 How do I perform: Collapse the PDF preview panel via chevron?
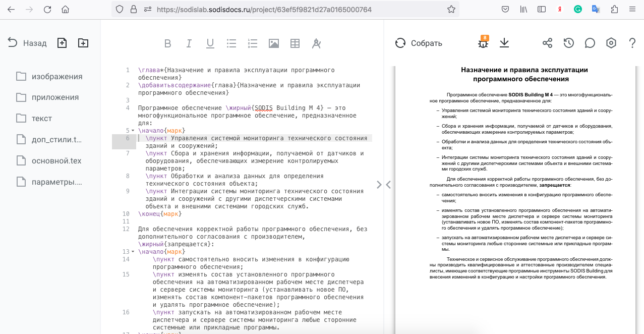387,185
